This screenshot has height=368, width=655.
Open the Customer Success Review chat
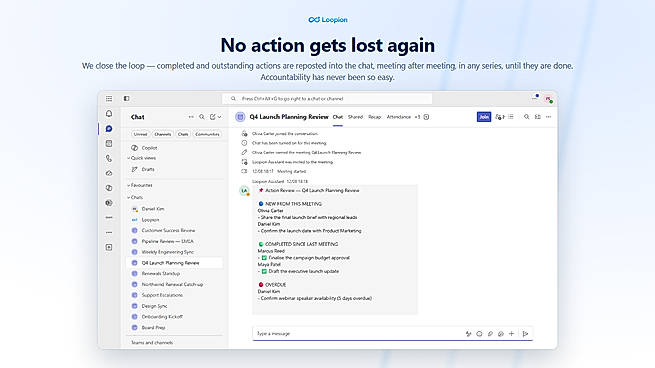pos(175,230)
